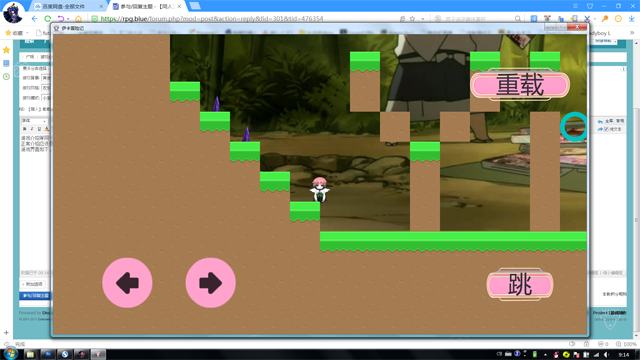The image size is (640, 360).
Task: Open dropdown next to purple undo arrow
Action: [x=68, y=19]
